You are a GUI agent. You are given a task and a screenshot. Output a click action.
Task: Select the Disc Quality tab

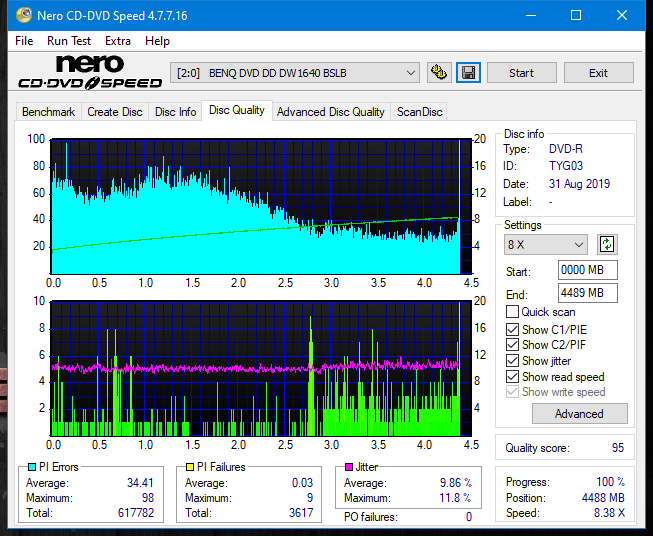pos(237,110)
